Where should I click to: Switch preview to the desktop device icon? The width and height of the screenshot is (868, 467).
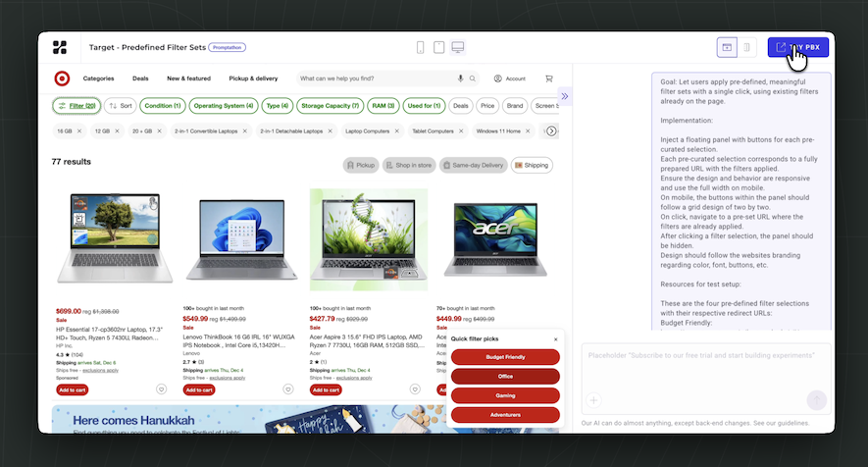tap(458, 48)
